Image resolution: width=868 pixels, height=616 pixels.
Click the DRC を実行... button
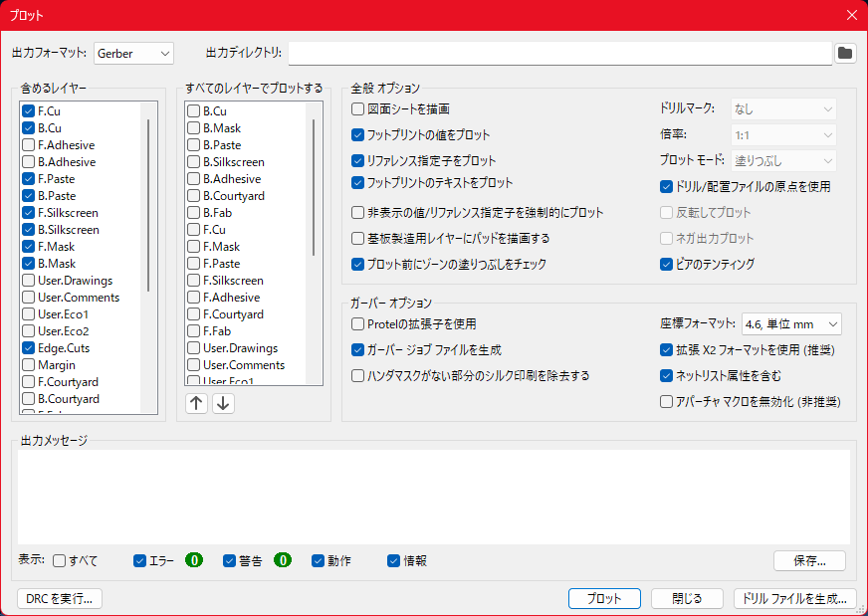(60, 598)
